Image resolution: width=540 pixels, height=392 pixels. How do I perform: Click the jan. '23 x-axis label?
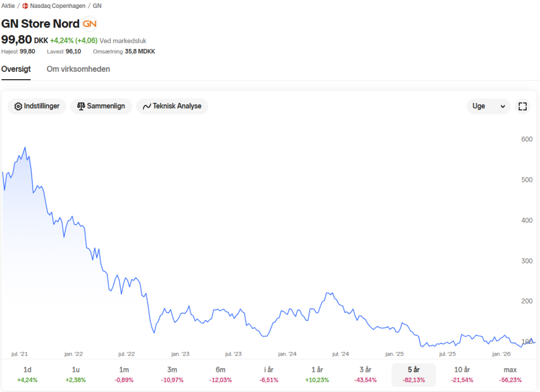pos(180,354)
